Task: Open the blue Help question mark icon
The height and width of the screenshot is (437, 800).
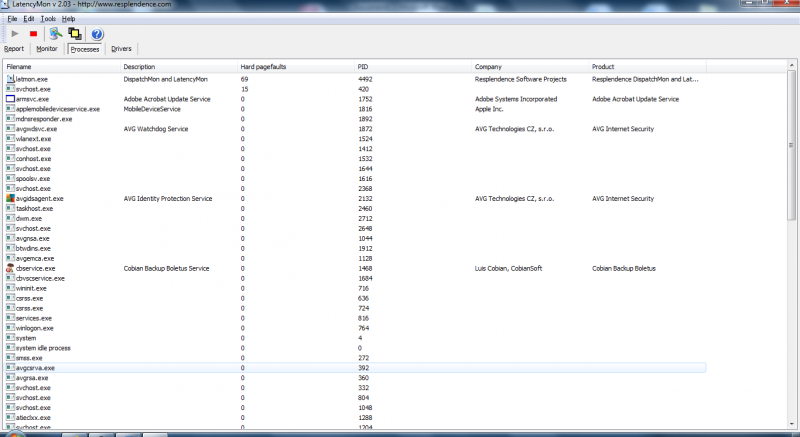Action: (x=97, y=34)
